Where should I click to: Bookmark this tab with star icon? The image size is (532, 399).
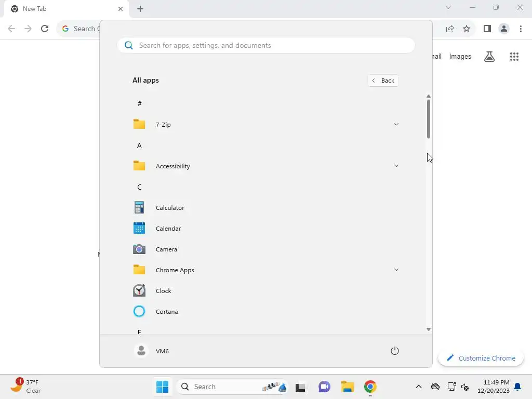pyautogui.click(x=467, y=29)
